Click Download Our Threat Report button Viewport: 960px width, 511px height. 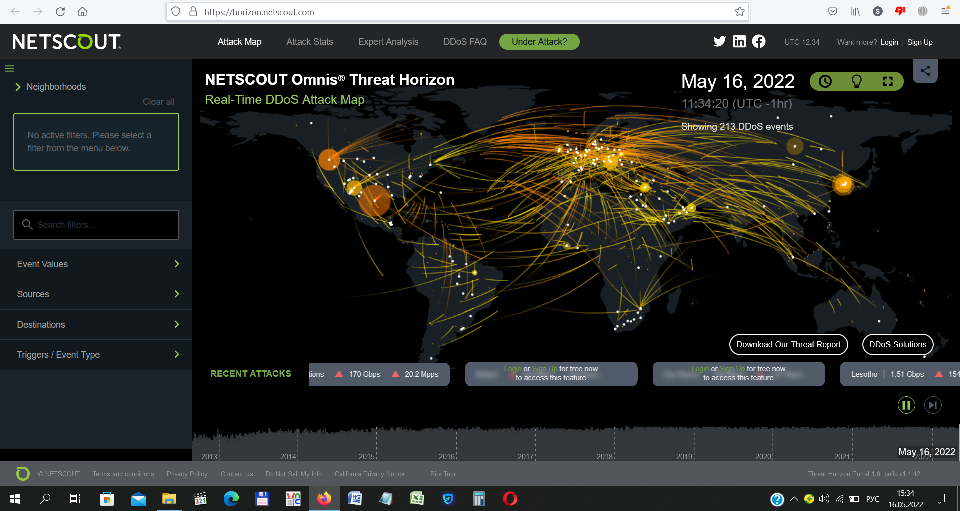pos(789,344)
